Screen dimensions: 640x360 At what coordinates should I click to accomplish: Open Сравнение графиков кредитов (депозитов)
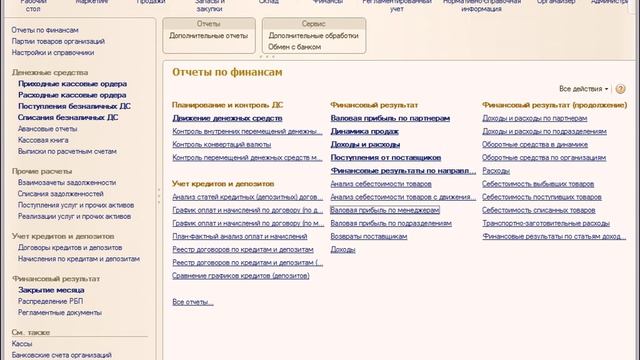(x=240, y=276)
